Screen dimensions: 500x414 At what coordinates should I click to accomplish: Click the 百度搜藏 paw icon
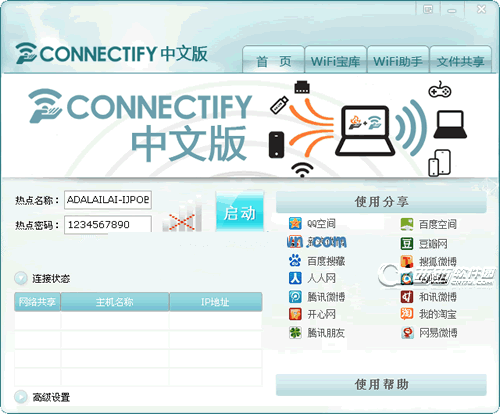coord(295,260)
